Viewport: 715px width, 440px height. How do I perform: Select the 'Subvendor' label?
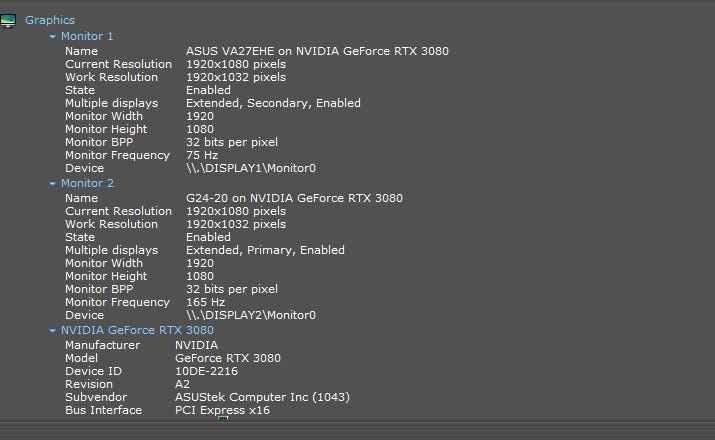click(96, 397)
